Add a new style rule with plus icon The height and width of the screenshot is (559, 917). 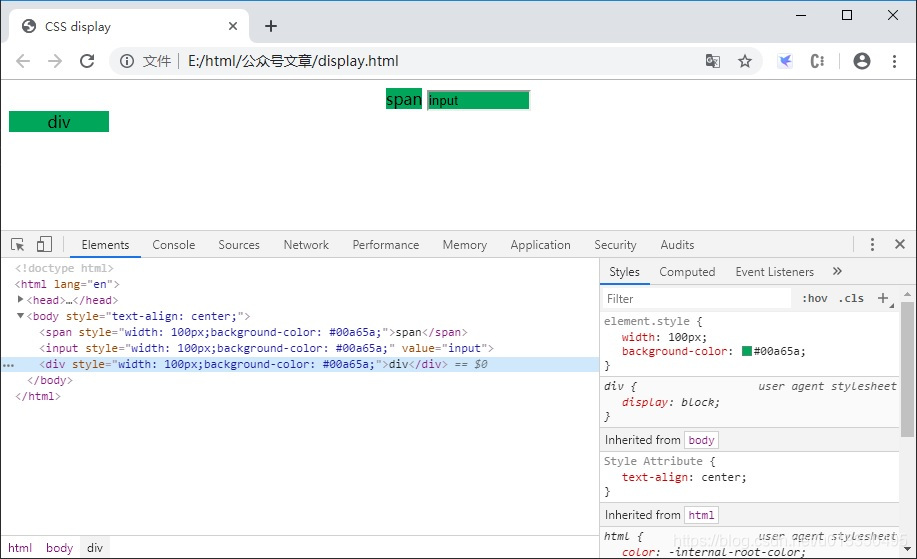[884, 298]
